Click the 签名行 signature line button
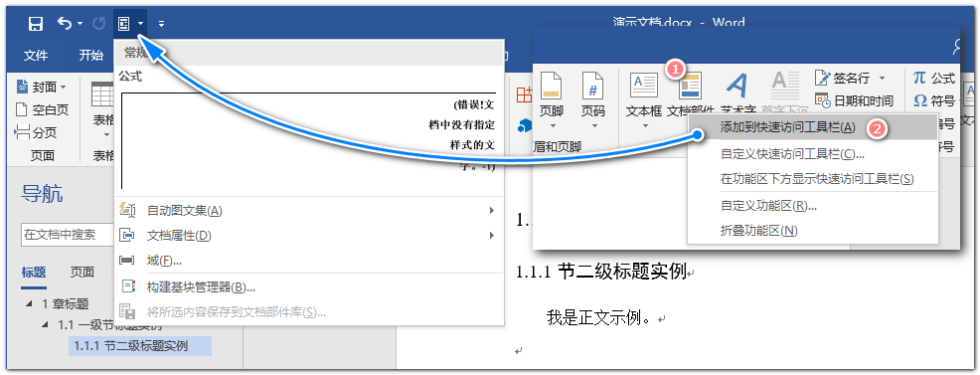This screenshot has height=375, width=980. [x=843, y=79]
